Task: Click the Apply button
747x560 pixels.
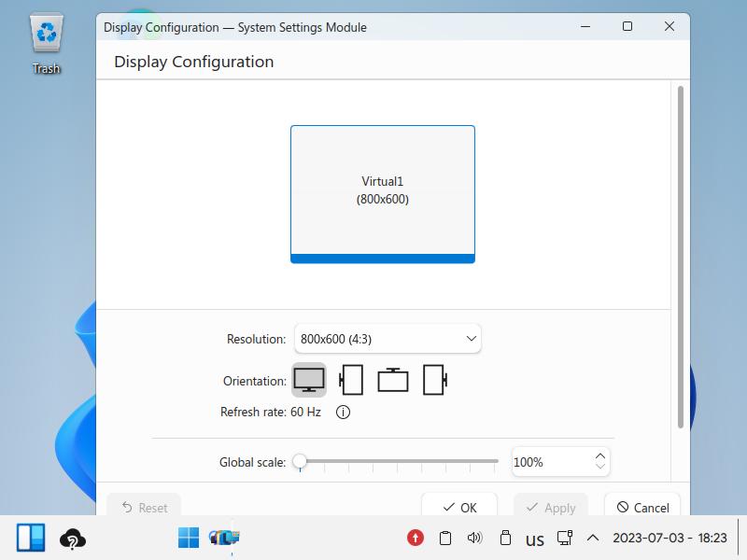Action: 551,506
